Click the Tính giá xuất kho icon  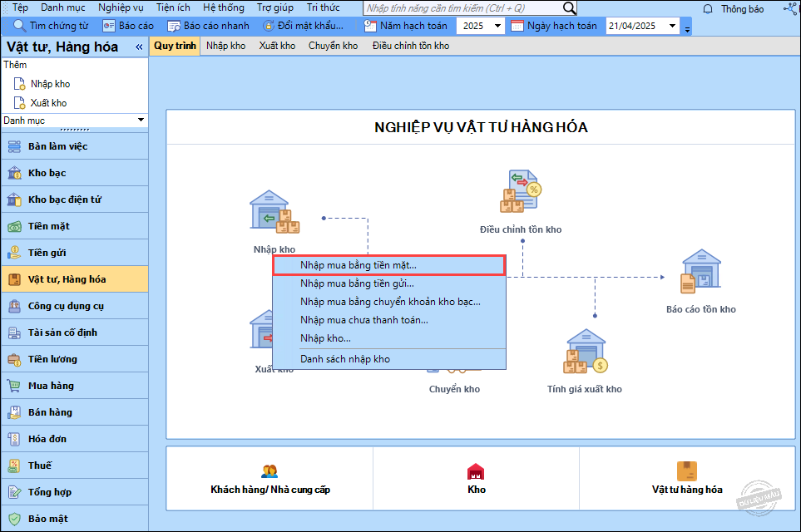click(x=586, y=352)
